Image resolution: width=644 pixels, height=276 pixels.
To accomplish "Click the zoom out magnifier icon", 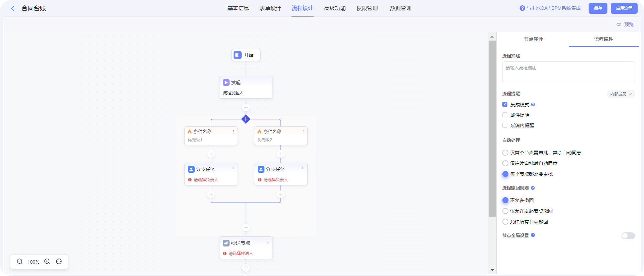I will (x=20, y=262).
